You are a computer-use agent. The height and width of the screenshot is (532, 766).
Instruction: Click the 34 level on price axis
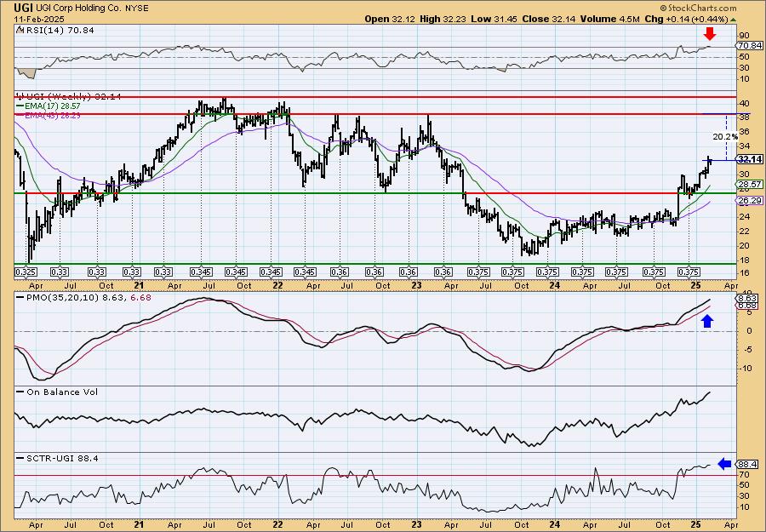click(x=745, y=146)
